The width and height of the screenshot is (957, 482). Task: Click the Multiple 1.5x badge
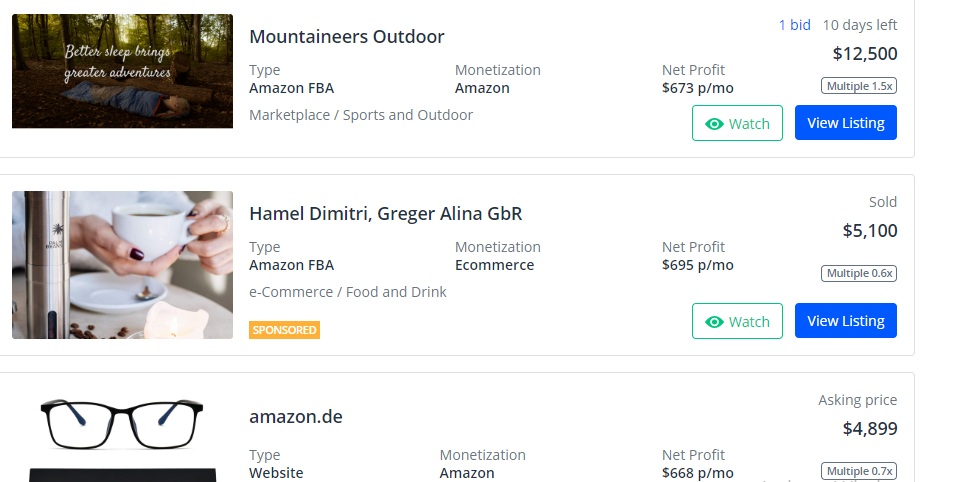pos(858,86)
